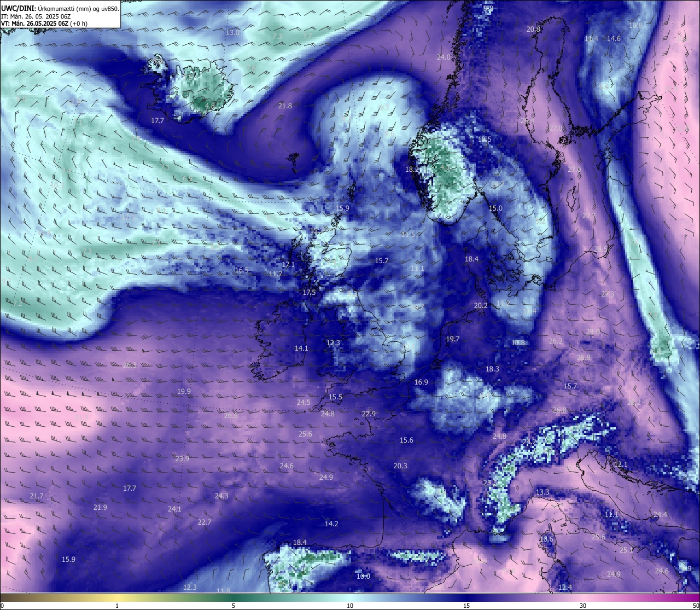This screenshot has height=610, width=700.
Task: Click the IT: Mán. 26. 05. 2025 06Z line
Action: [x=36, y=16]
